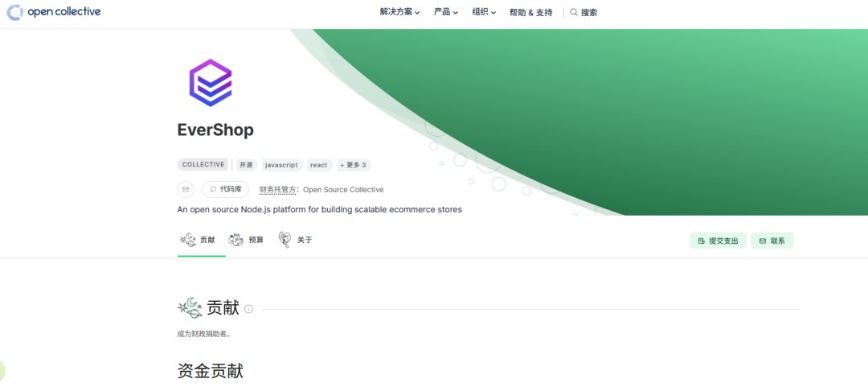The image size is (868, 391).
Task: Switch to the 预算 tab
Action: coord(246,241)
